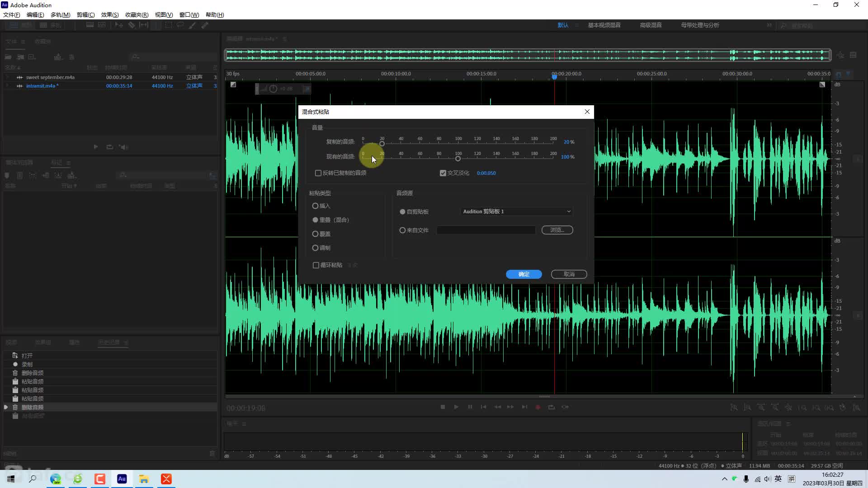Open the 收藏夹(R) menu
This screenshot has height=488, width=868.
pyautogui.click(x=137, y=15)
